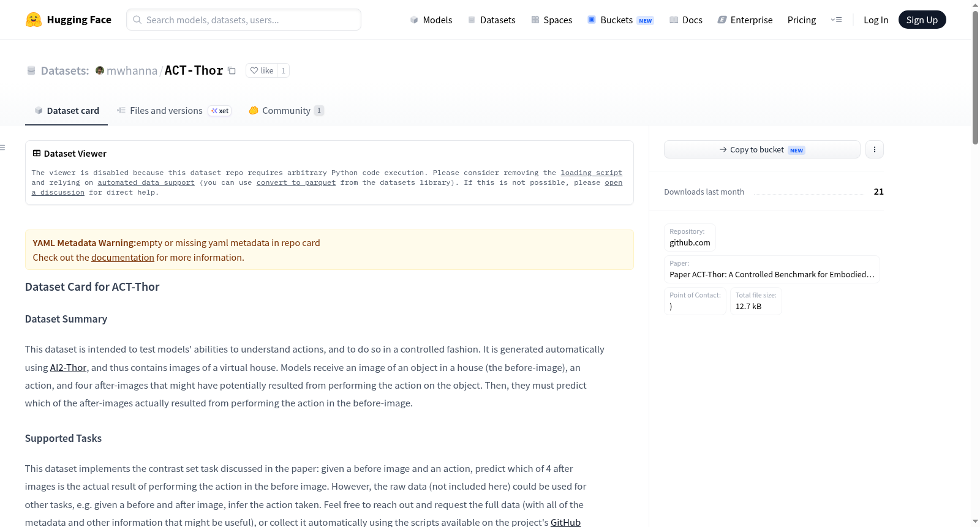Click the Point of Contact card

695,301
